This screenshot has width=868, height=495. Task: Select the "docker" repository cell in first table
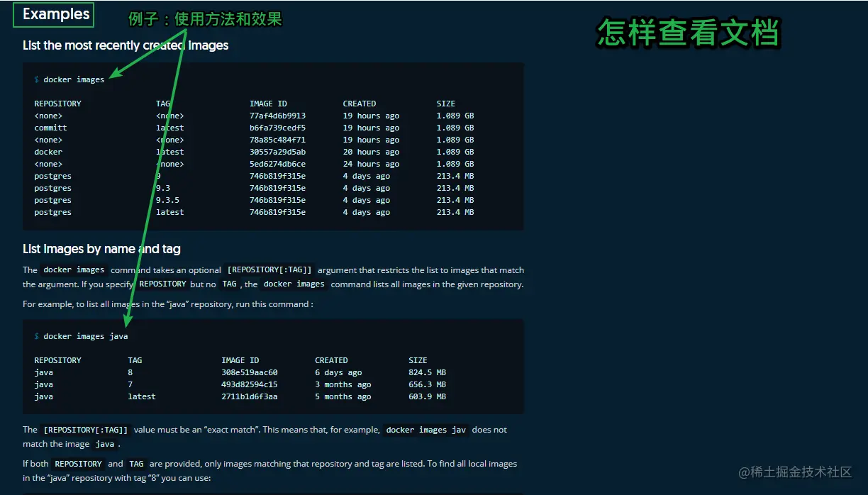tap(48, 152)
